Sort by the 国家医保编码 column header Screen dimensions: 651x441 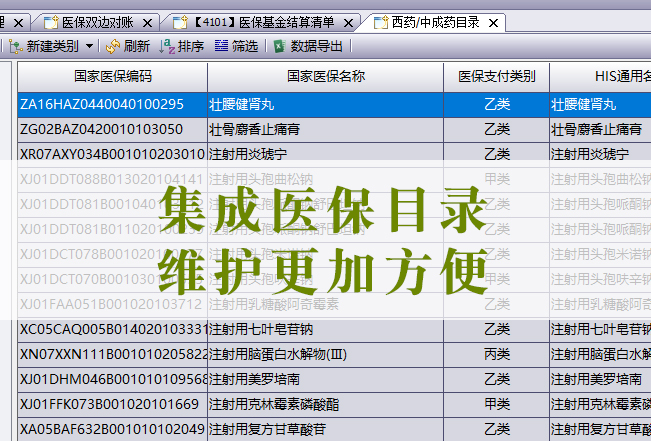coord(113,77)
